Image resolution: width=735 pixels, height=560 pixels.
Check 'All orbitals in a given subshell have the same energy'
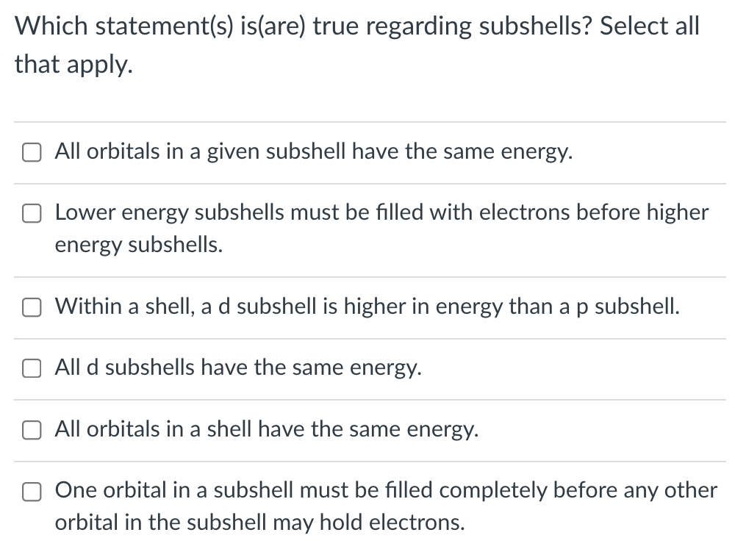click(x=32, y=152)
